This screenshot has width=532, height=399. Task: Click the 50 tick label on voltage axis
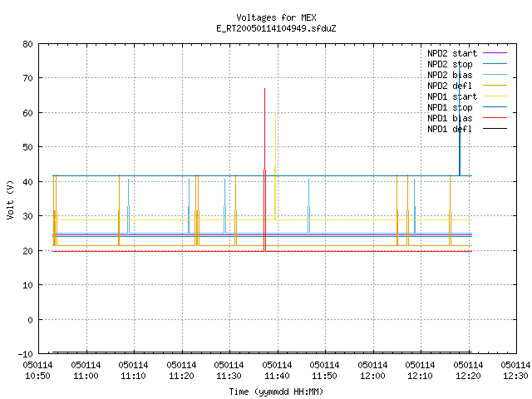27,147
